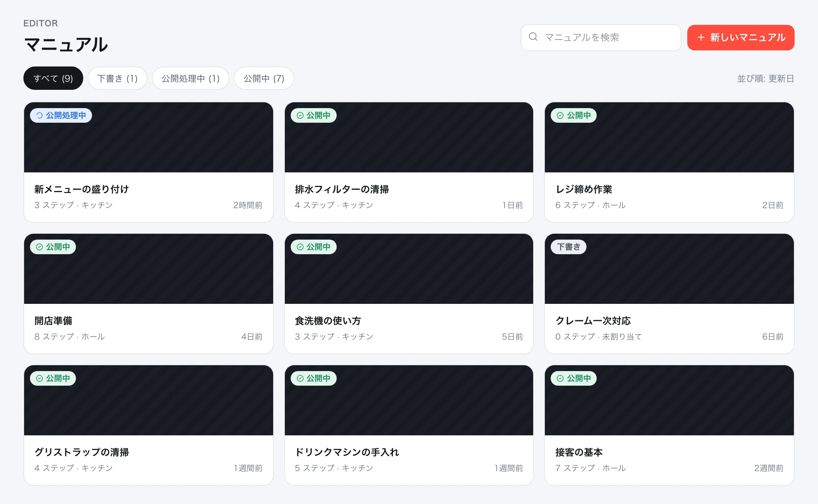Click the 開店準備 title
Image resolution: width=818 pixels, height=504 pixels.
click(x=53, y=321)
